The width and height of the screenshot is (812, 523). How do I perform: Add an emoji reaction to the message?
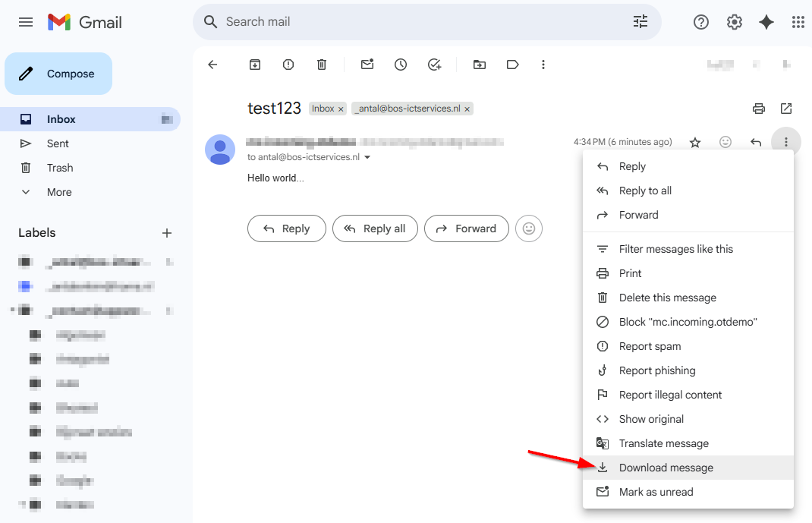click(x=725, y=142)
